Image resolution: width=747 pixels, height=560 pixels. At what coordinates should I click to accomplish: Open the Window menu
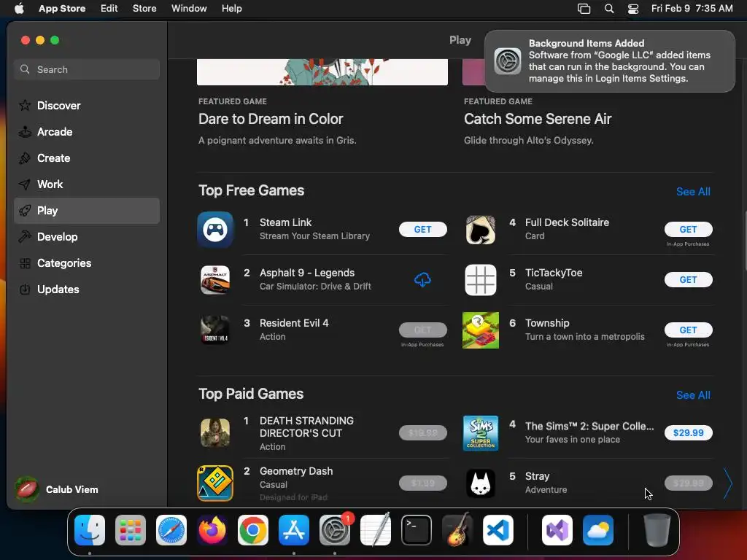tap(189, 9)
